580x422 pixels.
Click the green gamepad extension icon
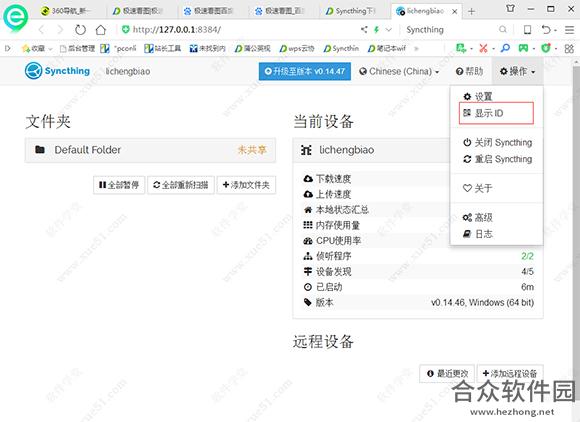(523, 48)
